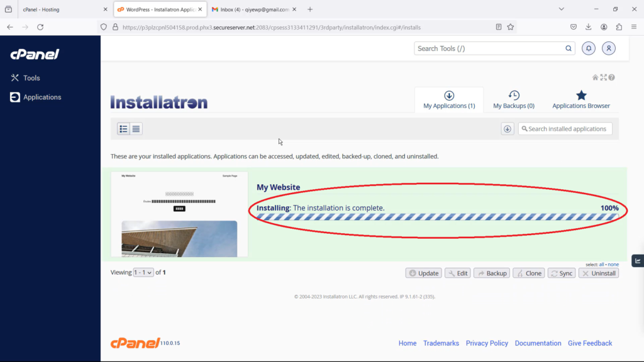Image resolution: width=644 pixels, height=362 pixels.
Task: Open Applications Browser tab
Action: coord(581,100)
